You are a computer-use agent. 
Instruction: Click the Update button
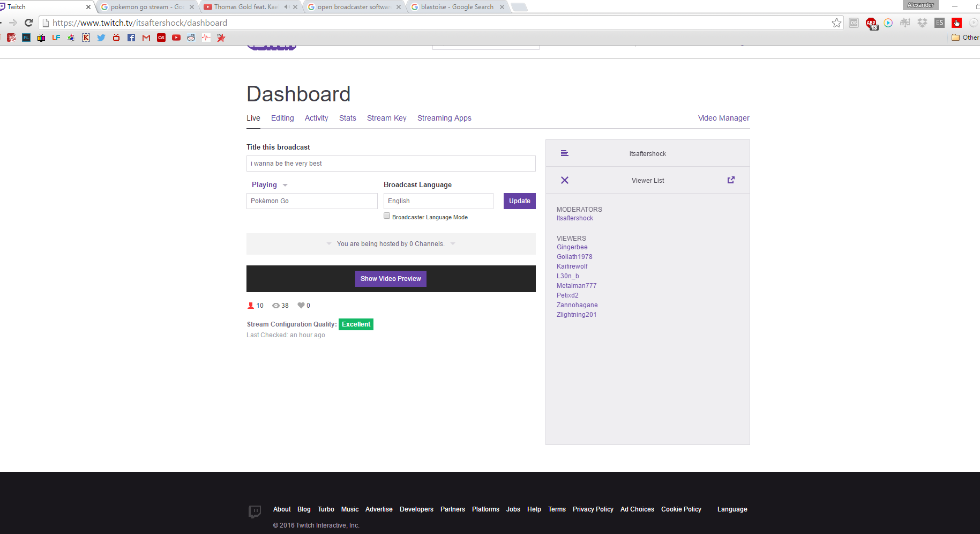click(x=520, y=201)
